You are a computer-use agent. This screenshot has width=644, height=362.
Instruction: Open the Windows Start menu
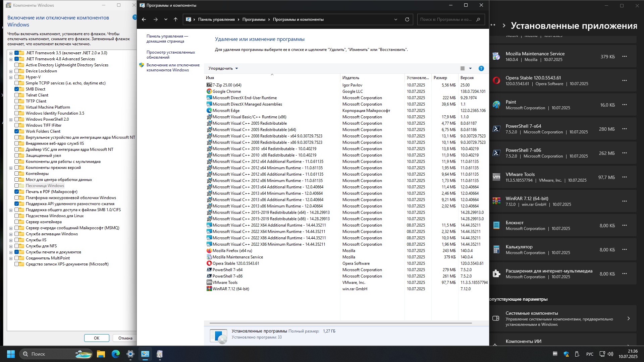pyautogui.click(x=11, y=354)
